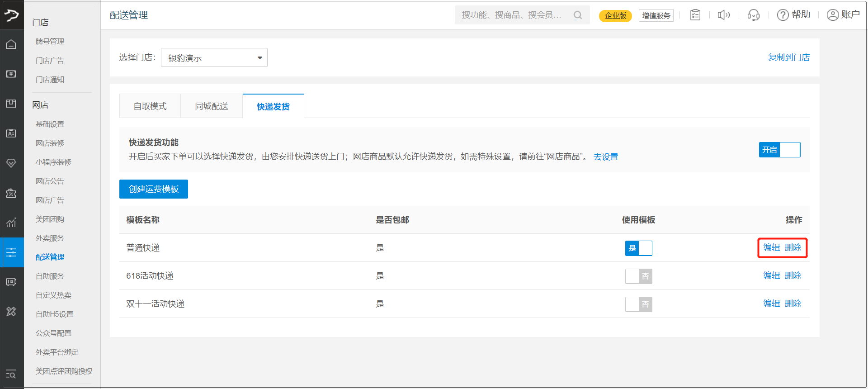
Task: Open 门店广告 in the sidebar
Action: [50, 60]
